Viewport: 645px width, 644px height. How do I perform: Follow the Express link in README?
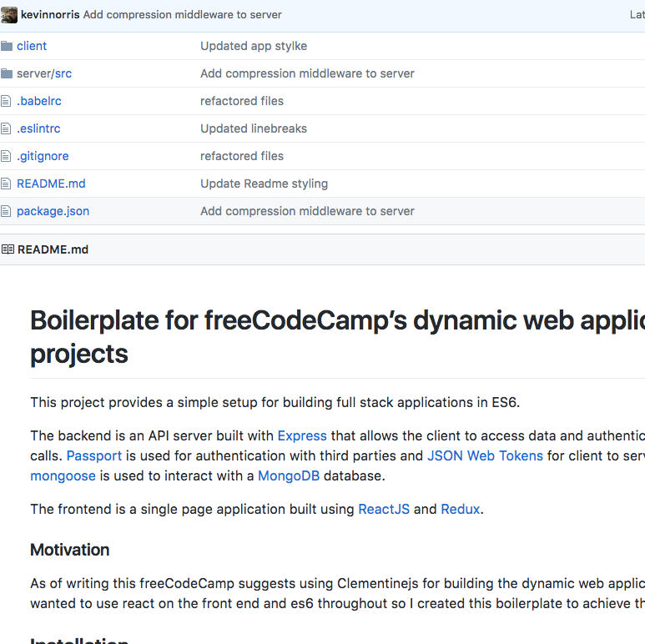tap(302, 436)
